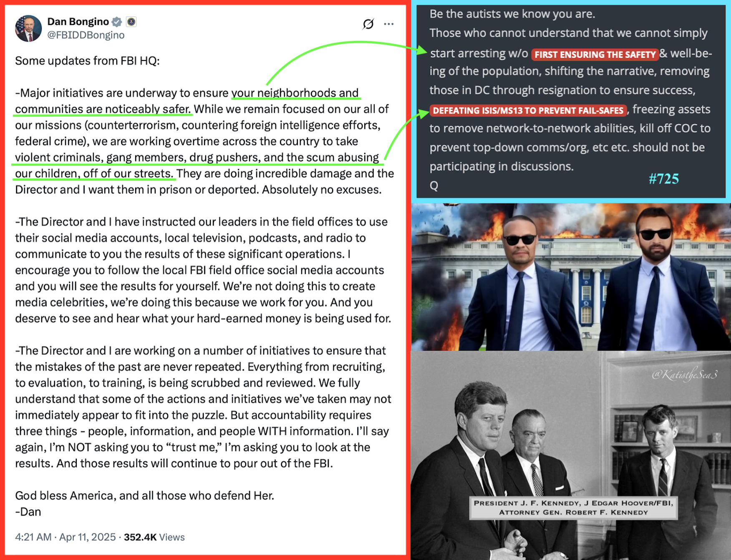Open the three-dot more options menu
The image size is (731, 560).
click(389, 24)
